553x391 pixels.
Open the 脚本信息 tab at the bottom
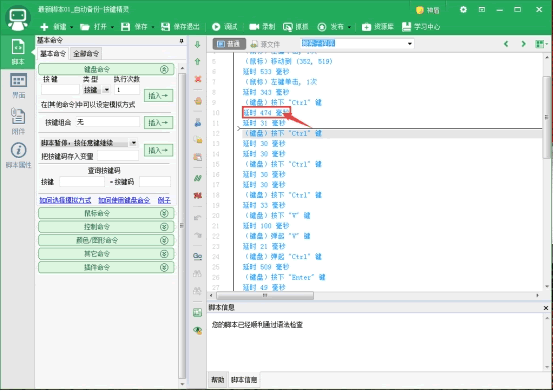[x=244, y=380]
